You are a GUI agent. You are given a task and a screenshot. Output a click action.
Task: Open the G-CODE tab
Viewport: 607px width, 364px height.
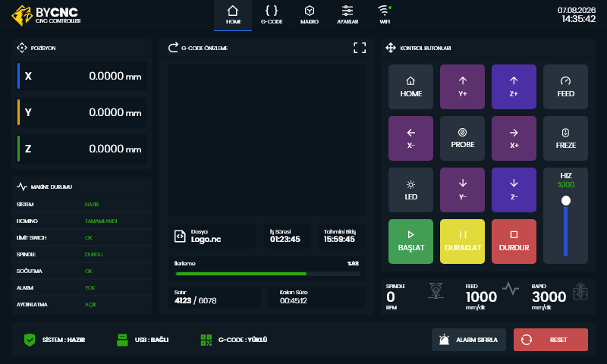click(272, 14)
